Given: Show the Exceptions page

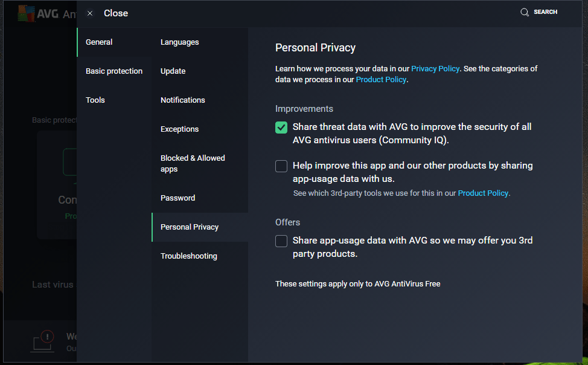Looking at the screenshot, I should pyautogui.click(x=180, y=129).
